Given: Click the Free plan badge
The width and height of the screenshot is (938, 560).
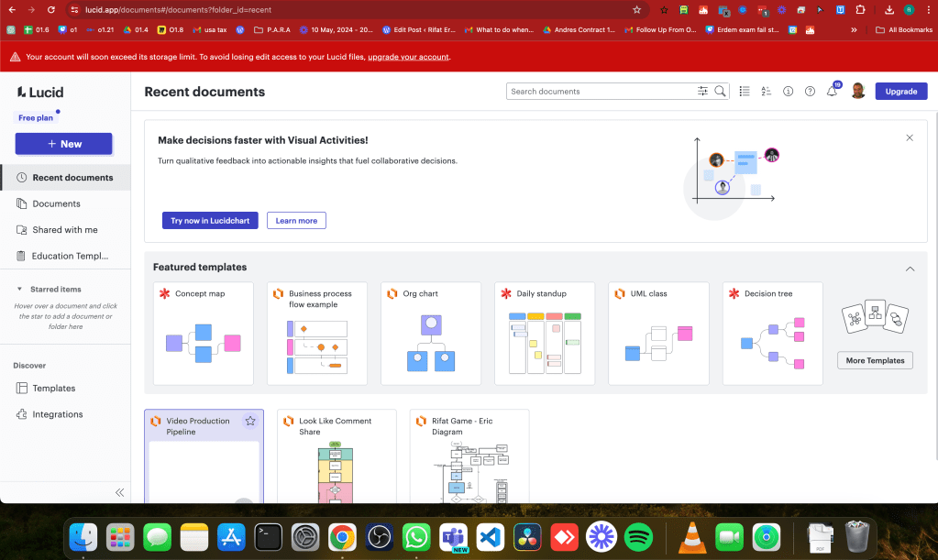Looking at the screenshot, I should pyautogui.click(x=35, y=117).
